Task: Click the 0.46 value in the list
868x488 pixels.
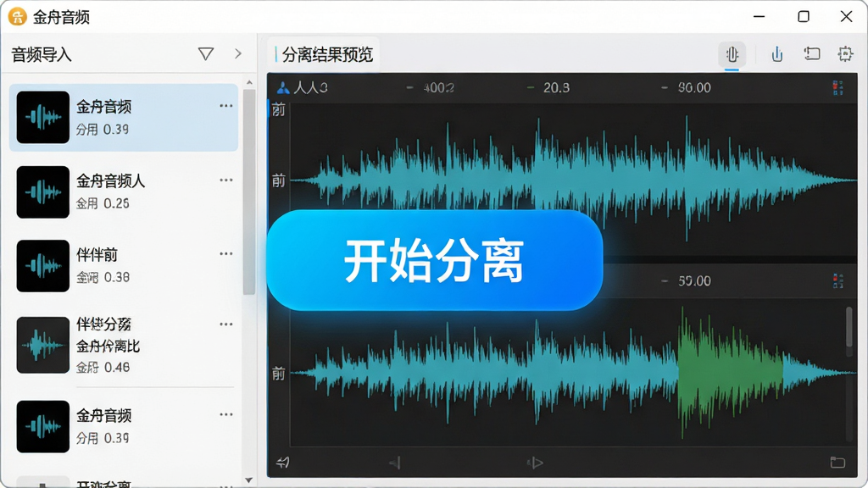Action: tap(116, 367)
